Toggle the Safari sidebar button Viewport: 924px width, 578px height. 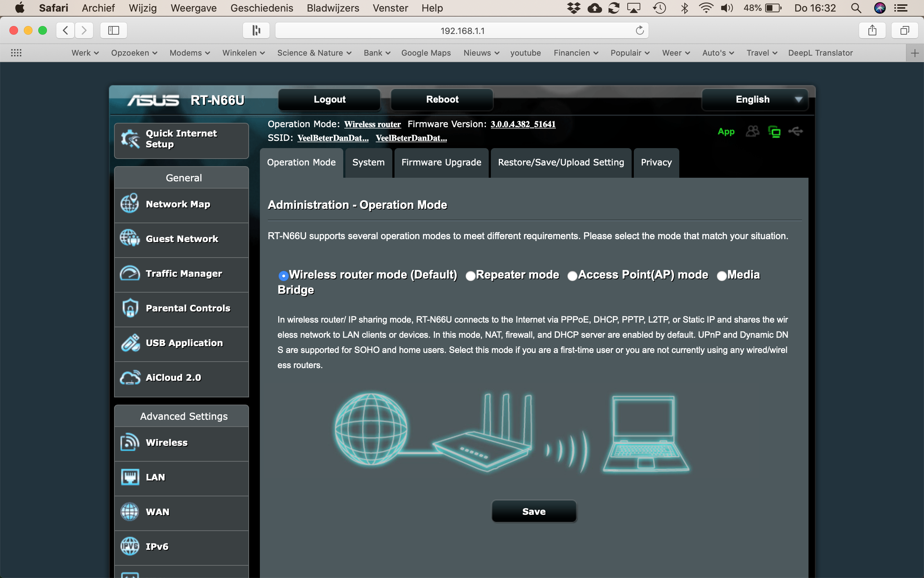click(x=113, y=30)
